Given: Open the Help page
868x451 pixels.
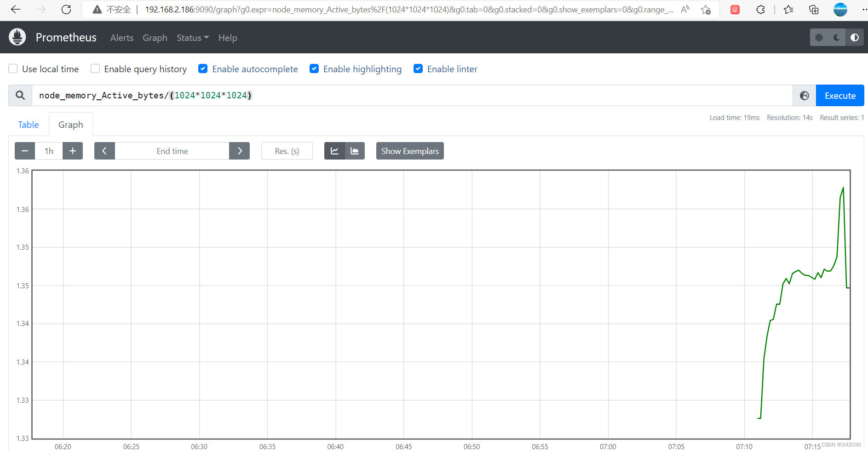Looking at the screenshot, I should 228,38.
